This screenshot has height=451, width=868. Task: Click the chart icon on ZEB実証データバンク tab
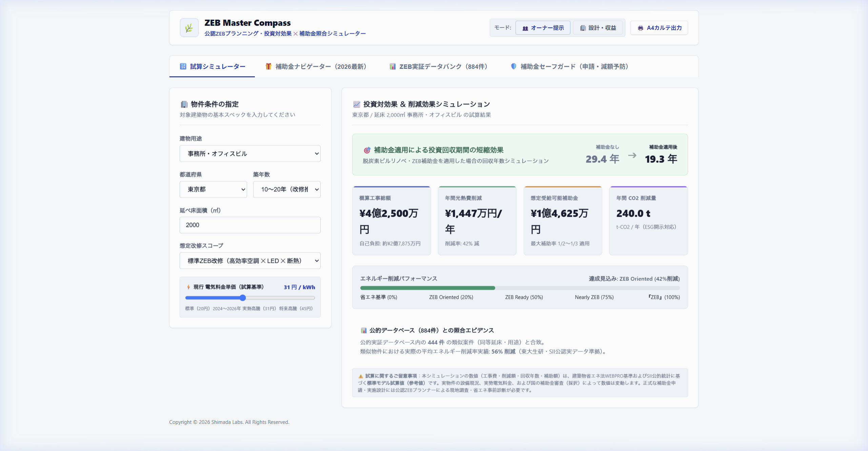(x=392, y=66)
